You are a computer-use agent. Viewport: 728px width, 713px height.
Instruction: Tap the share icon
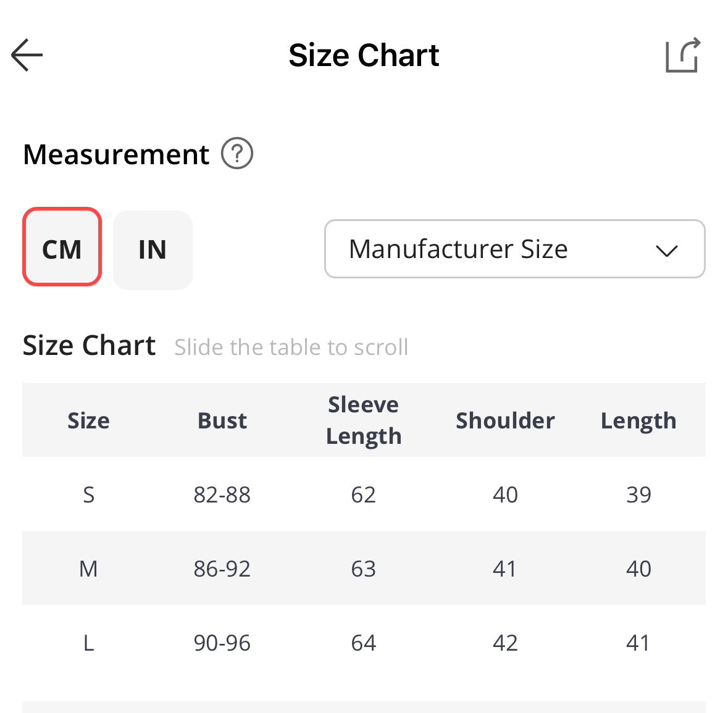pyautogui.click(x=683, y=55)
